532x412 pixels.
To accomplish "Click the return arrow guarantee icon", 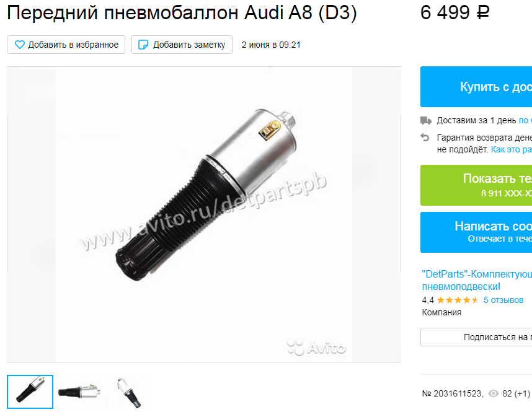I will pyautogui.click(x=425, y=138).
